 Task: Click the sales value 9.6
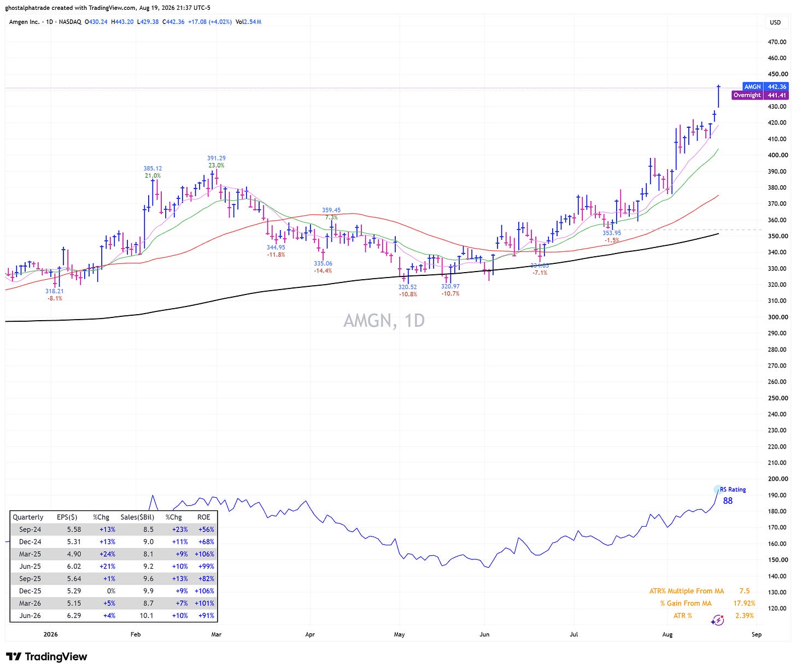click(148, 579)
